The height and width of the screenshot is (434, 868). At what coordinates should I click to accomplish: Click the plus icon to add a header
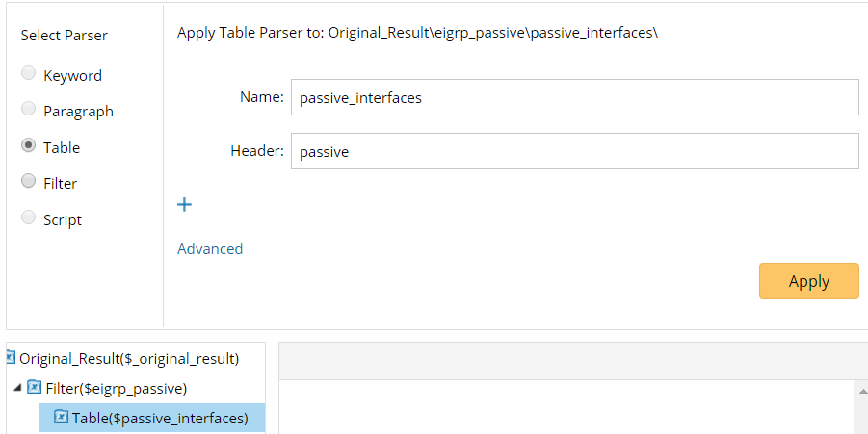[x=185, y=204]
